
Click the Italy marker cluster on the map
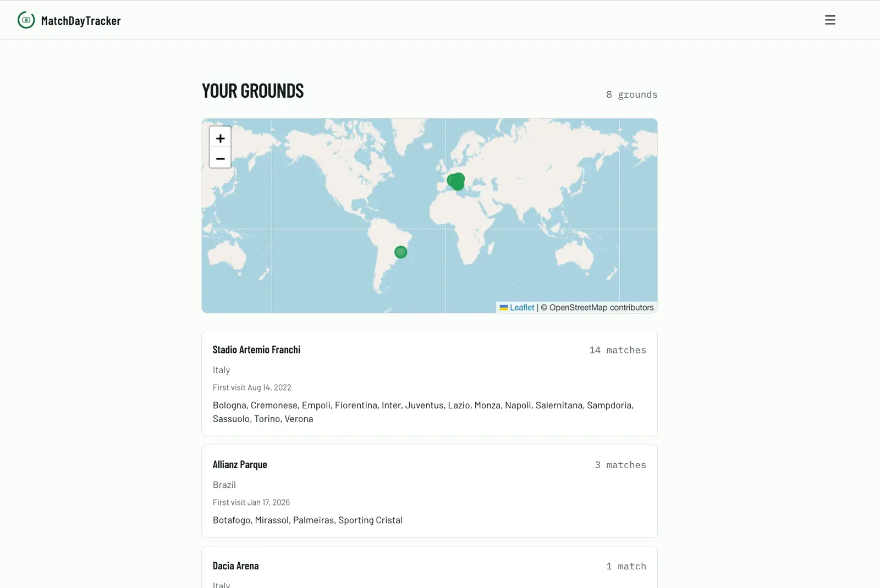[x=456, y=181]
